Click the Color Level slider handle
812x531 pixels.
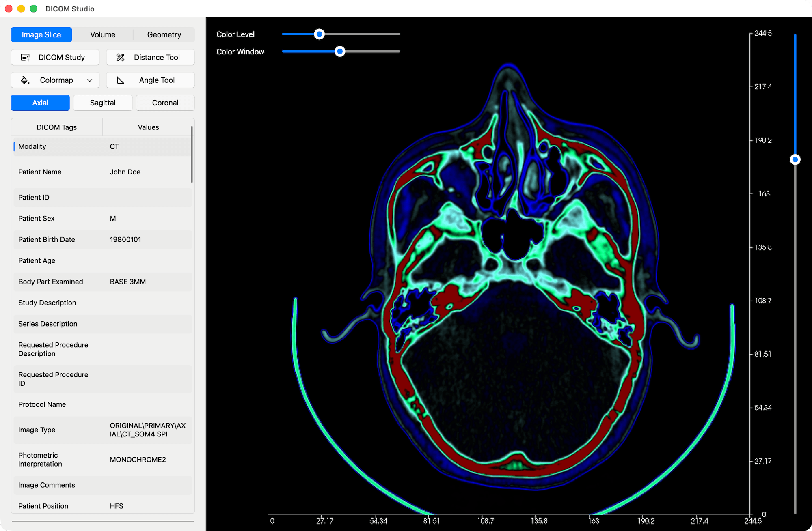(319, 34)
